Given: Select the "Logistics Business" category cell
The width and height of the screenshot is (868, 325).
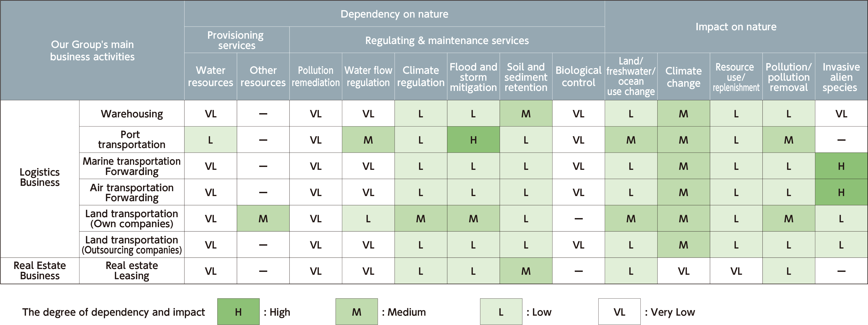Looking at the screenshot, I should point(40,177).
